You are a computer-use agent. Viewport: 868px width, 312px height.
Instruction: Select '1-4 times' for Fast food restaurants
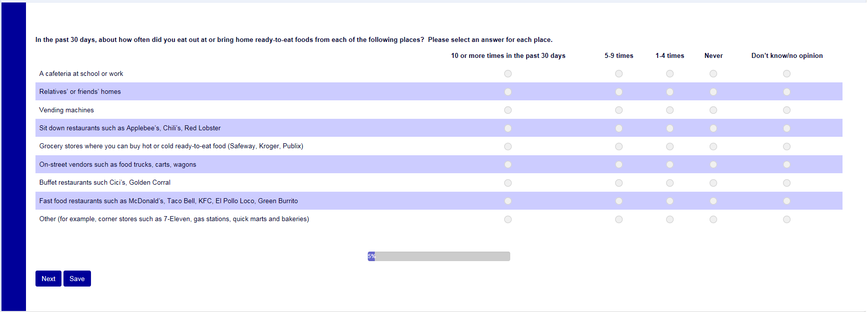[670, 201]
